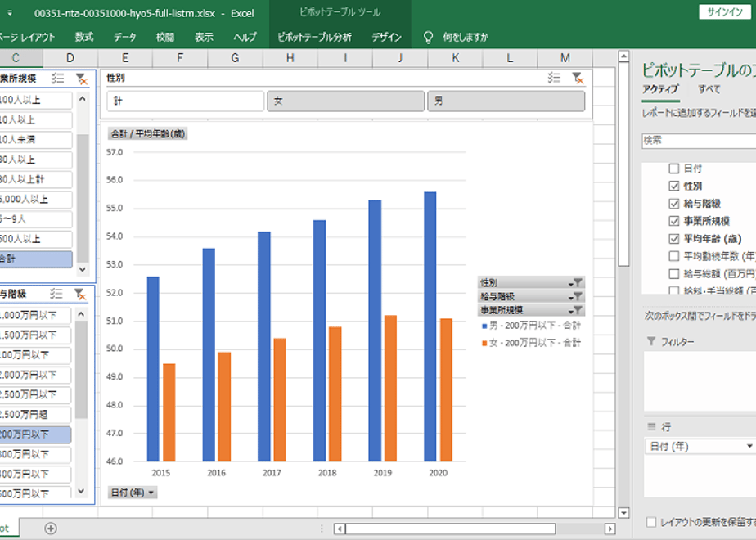Select 計 in the 性別 slicer
The width and height of the screenshot is (756, 540).
coord(186,101)
